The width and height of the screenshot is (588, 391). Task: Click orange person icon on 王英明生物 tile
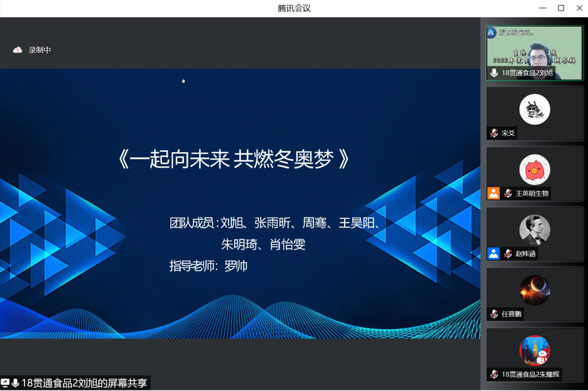[494, 194]
